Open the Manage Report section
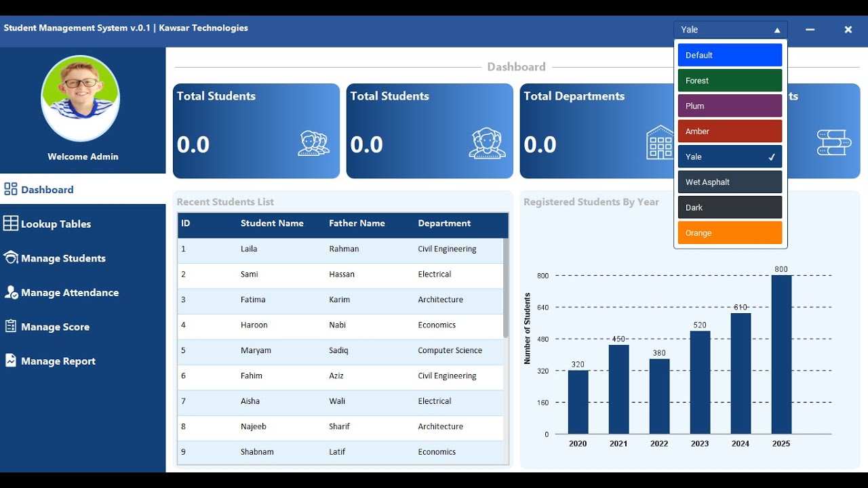This screenshot has width=868, height=488. pos(83,361)
